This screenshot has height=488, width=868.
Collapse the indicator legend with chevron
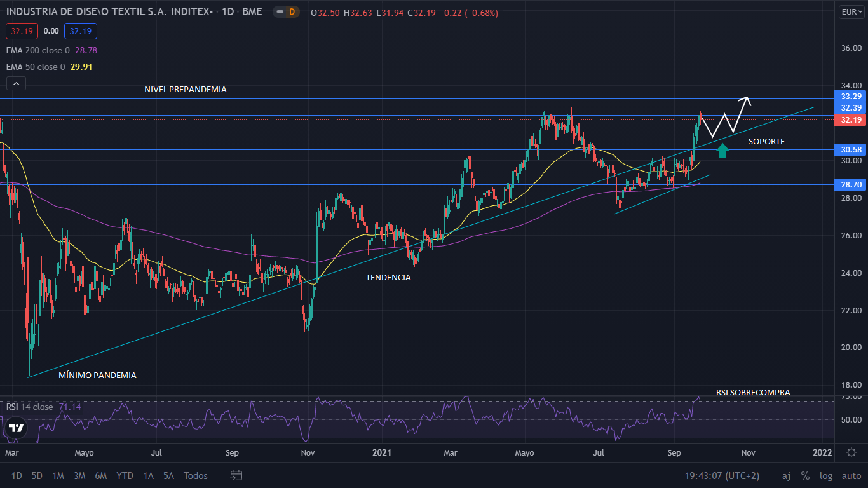tap(16, 83)
